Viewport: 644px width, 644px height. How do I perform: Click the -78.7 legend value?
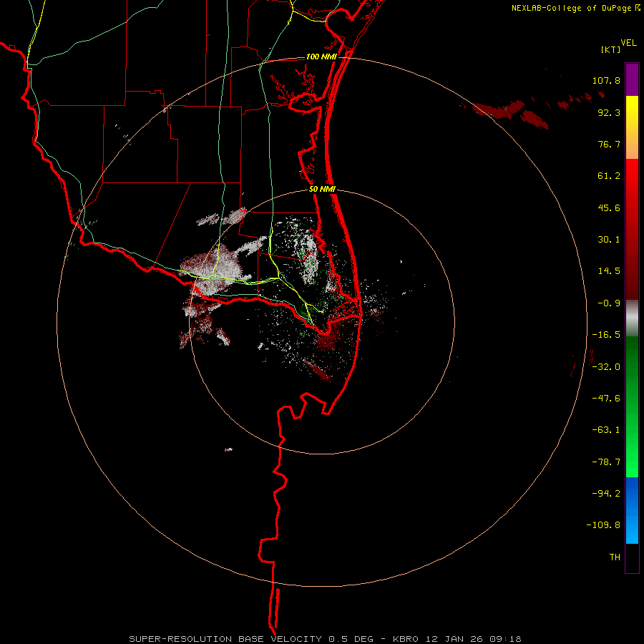pyautogui.click(x=606, y=462)
